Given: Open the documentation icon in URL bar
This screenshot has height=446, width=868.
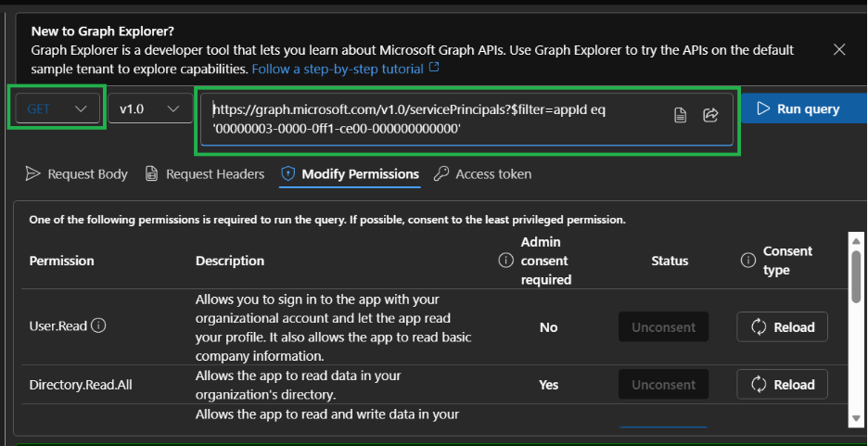Looking at the screenshot, I should (x=681, y=115).
